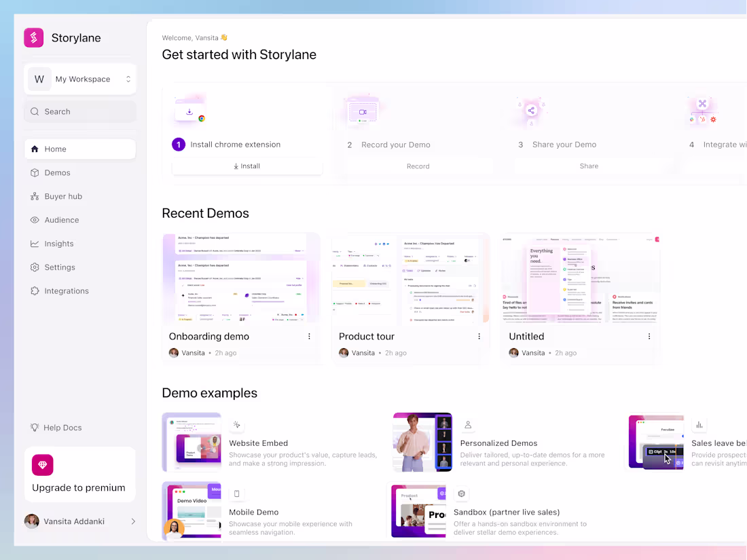Open the Website Embed example thumbnail
Screen dimensions: 747x560
coord(192,443)
